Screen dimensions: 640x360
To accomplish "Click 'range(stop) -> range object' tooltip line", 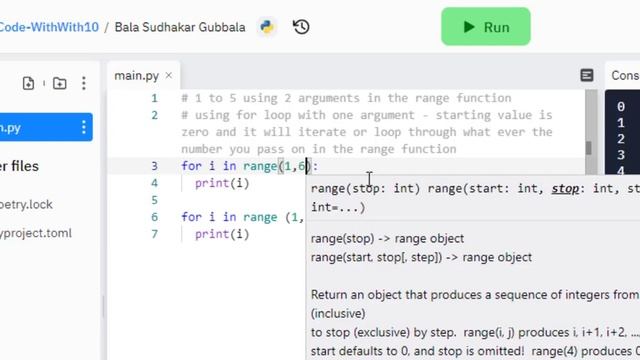I will click(x=387, y=238).
